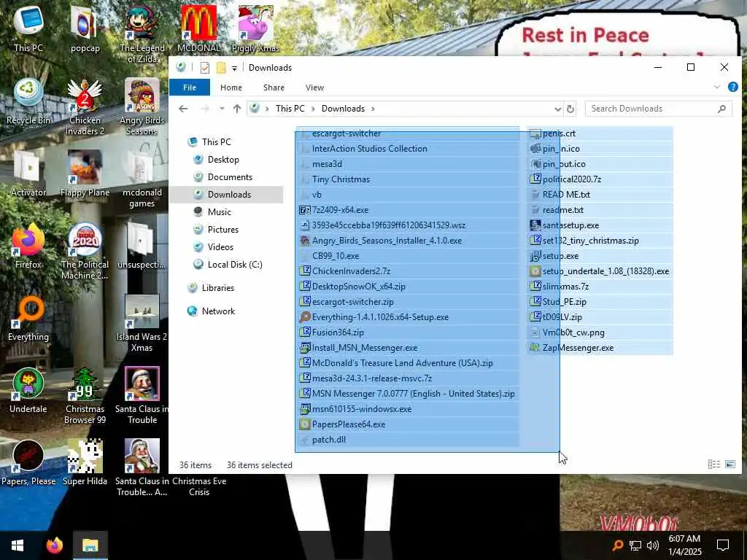Open the View ribbon tab
Viewport: 747px width, 560px height.
(x=314, y=87)
